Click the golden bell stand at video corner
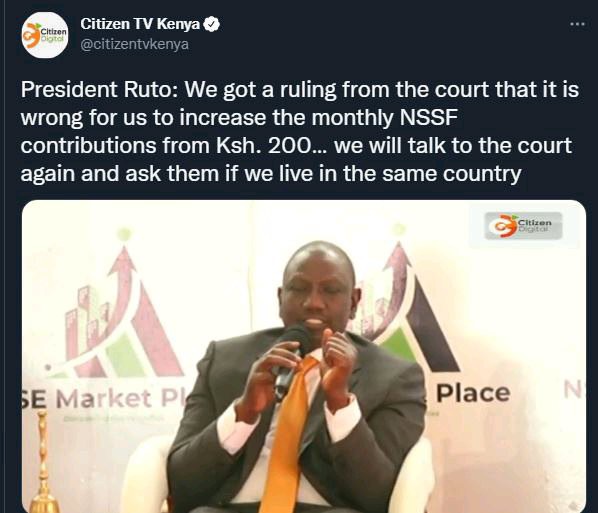 (44, 463)
